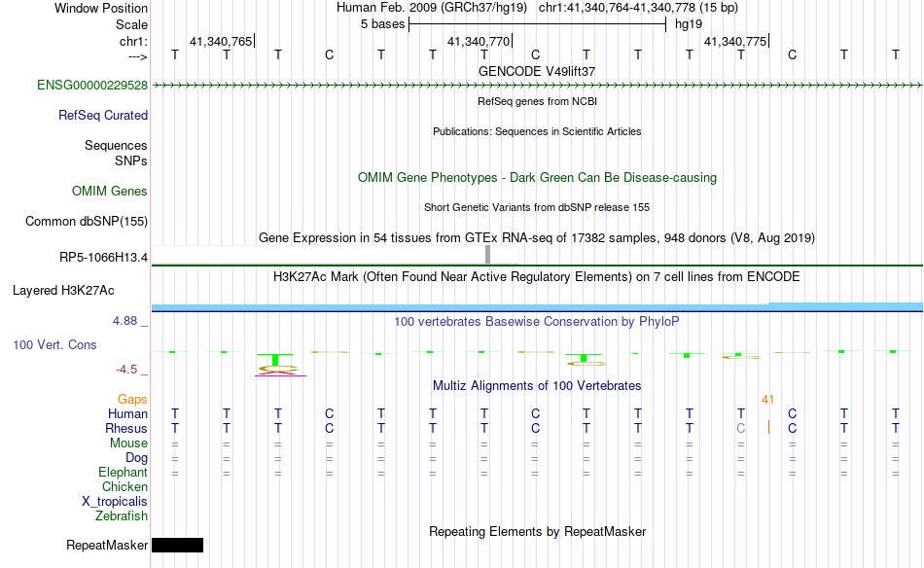Click the 41,340,765 position marker
The width and height of the screenshot is (924, 568).
[222, 41]
